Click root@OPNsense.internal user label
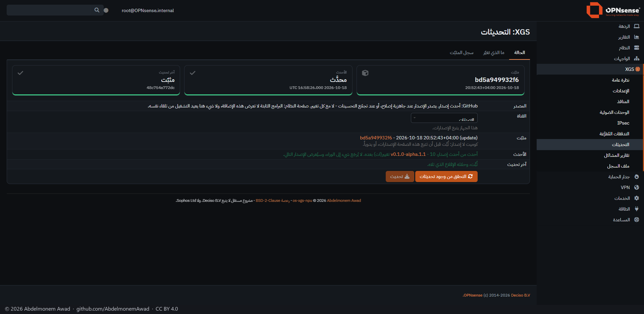The height and width of the screenshot is (314, 644). click(148, 10)
